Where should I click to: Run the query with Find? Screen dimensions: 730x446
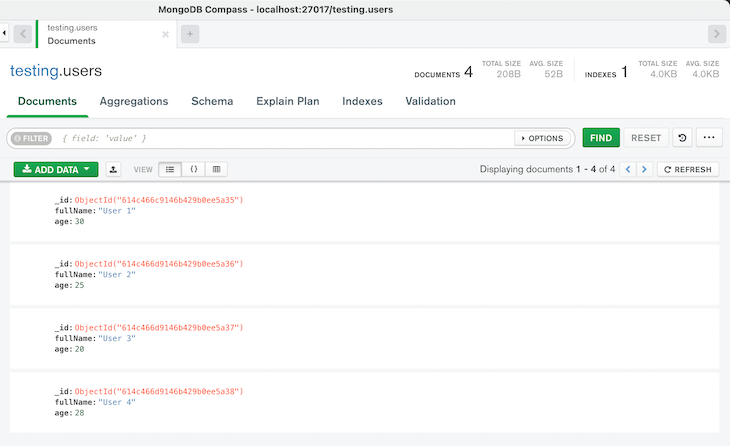coord(601,138)
